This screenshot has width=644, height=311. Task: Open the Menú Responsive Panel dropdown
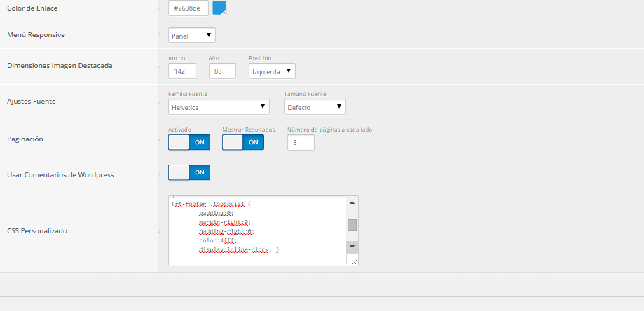[x=192, y=35]
